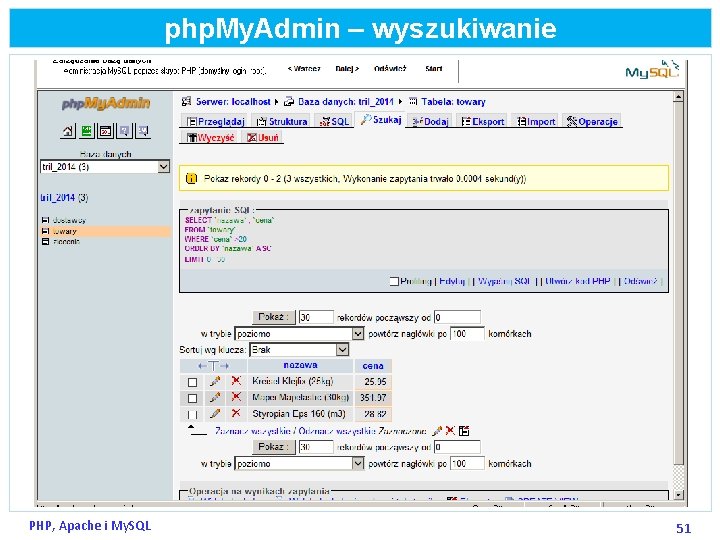The height and width of the screenshot is (540, 720).
Task: Open the Eksport tab
Action: [483, 122]
